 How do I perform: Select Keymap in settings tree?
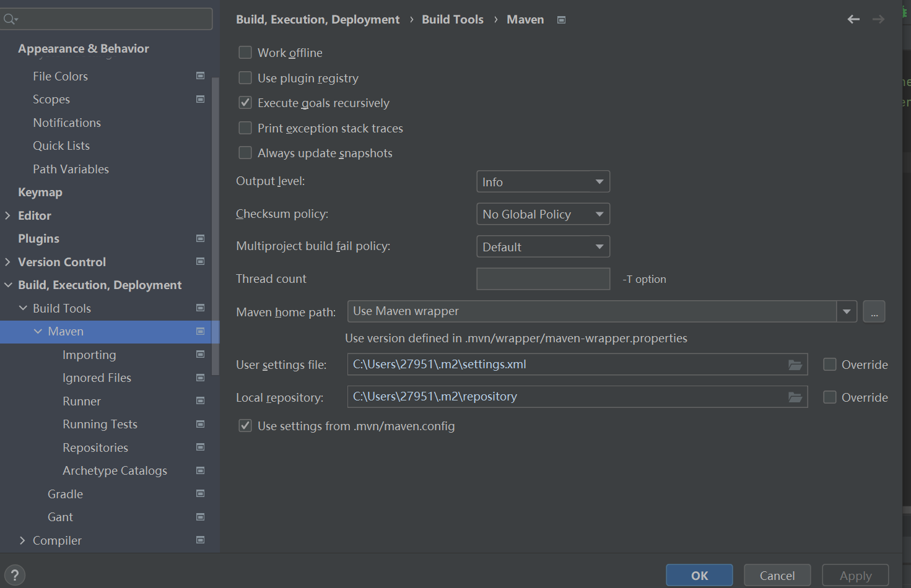coord(40,192)
